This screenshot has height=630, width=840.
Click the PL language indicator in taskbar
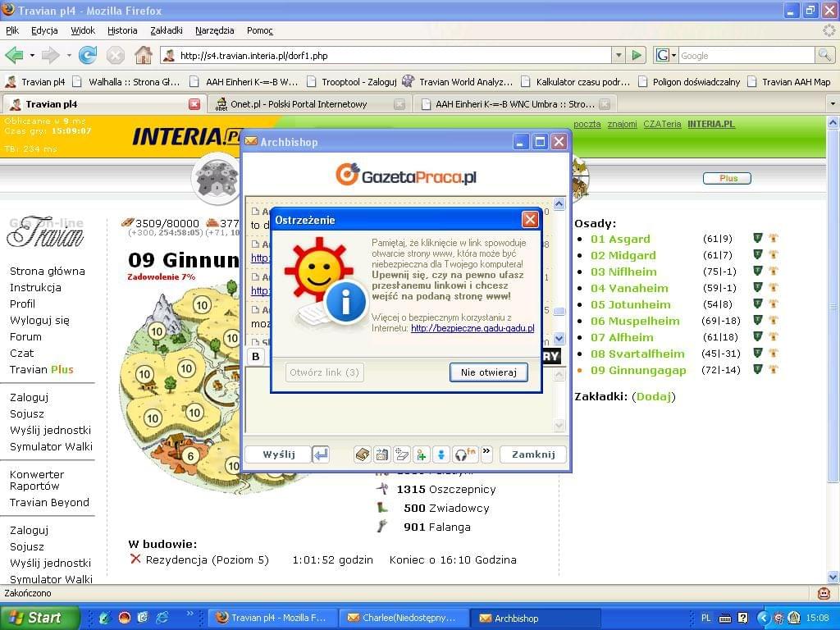click(x=706, y=618)
